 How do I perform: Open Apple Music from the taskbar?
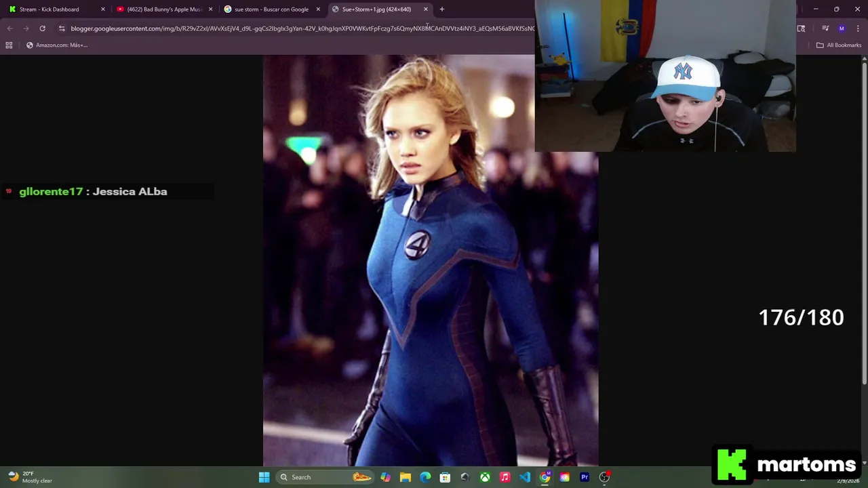(x=505, y=477)
